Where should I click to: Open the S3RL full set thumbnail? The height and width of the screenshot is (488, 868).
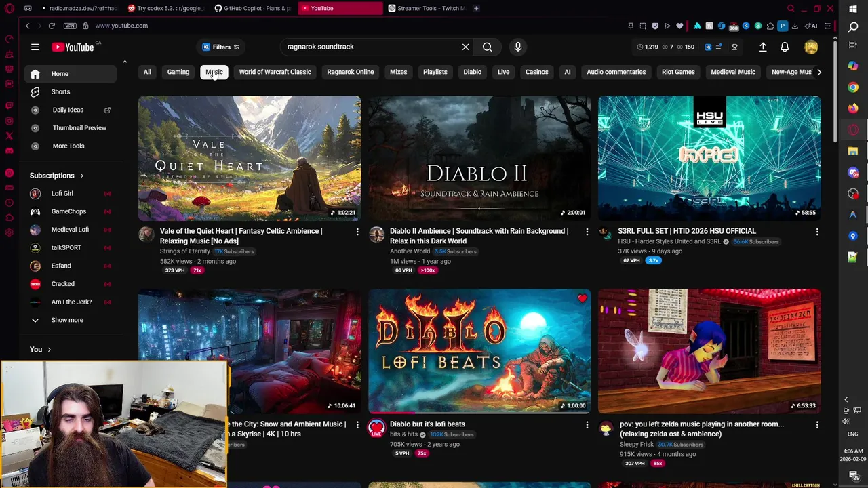709,158
